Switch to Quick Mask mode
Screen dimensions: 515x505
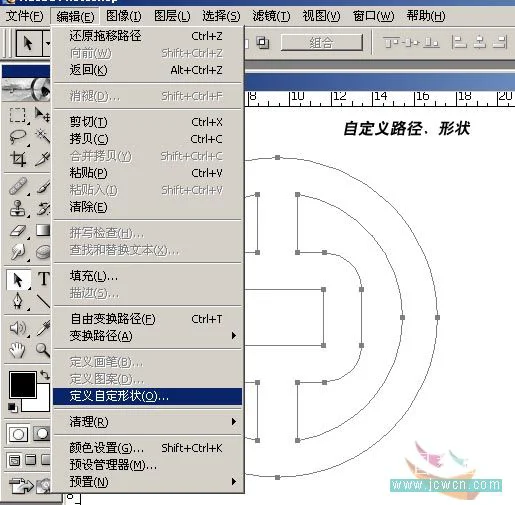point(41,434)
